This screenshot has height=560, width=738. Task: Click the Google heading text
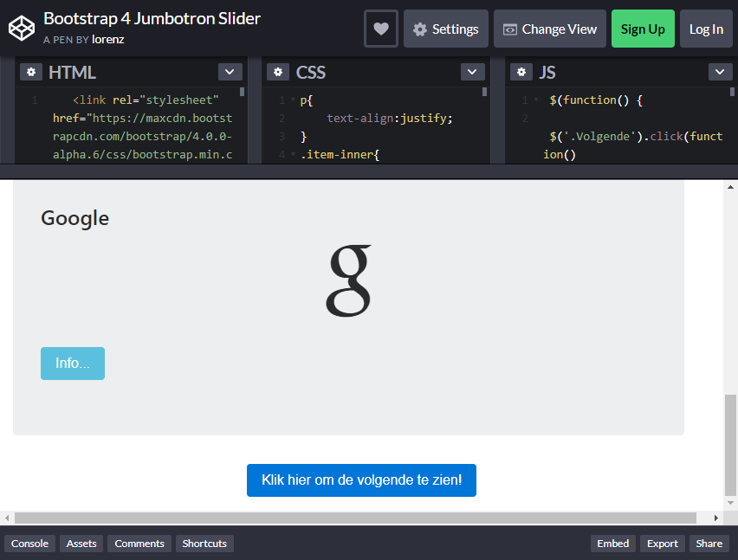point(74,219)
